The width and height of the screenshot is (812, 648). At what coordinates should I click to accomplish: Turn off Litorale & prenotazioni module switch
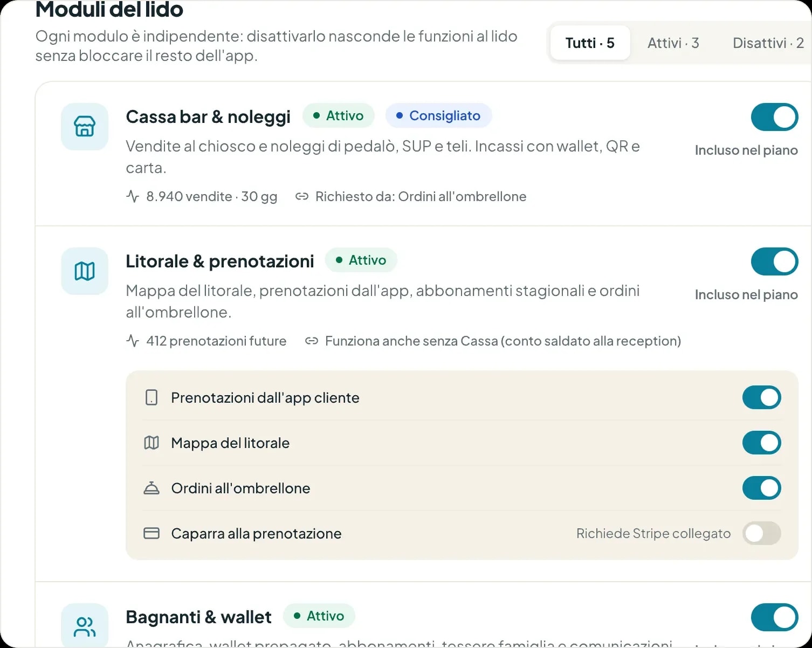pos(775,261)
